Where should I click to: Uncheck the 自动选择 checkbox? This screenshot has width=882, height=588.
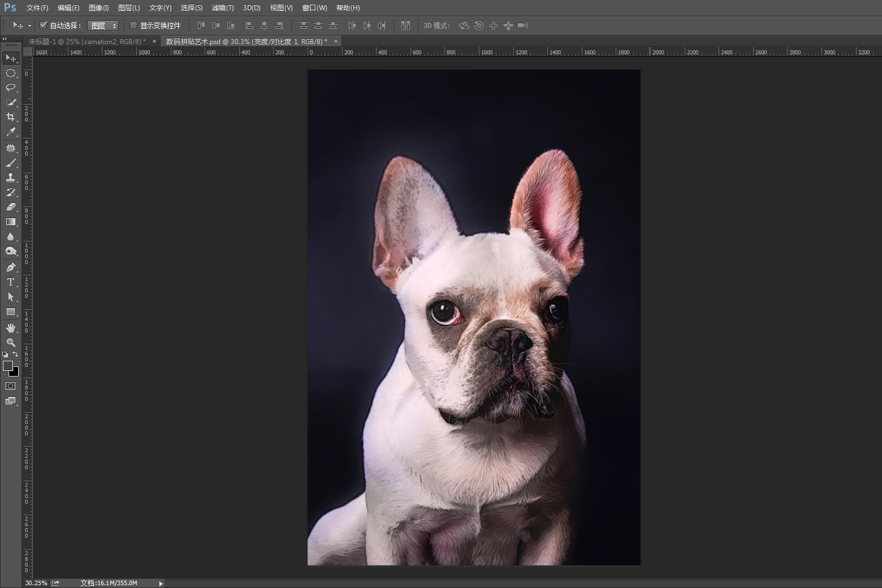click(x=44, y=25)
